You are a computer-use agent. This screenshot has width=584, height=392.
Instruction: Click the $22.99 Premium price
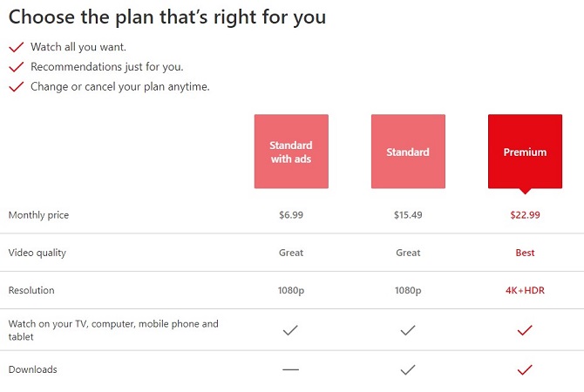tap(525, 215)
